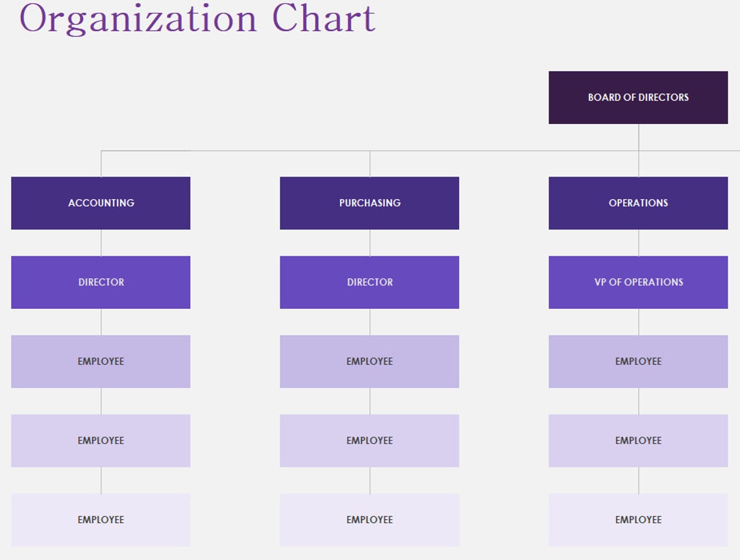Click the line between Accounting and its Director

tap(101, 243)
